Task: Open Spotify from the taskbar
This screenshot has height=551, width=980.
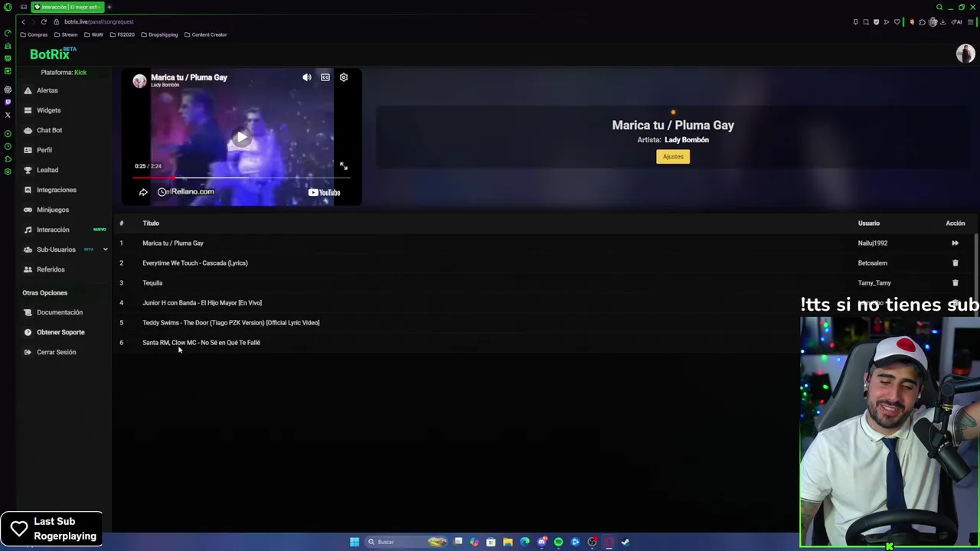Action: tap(558, 542)
